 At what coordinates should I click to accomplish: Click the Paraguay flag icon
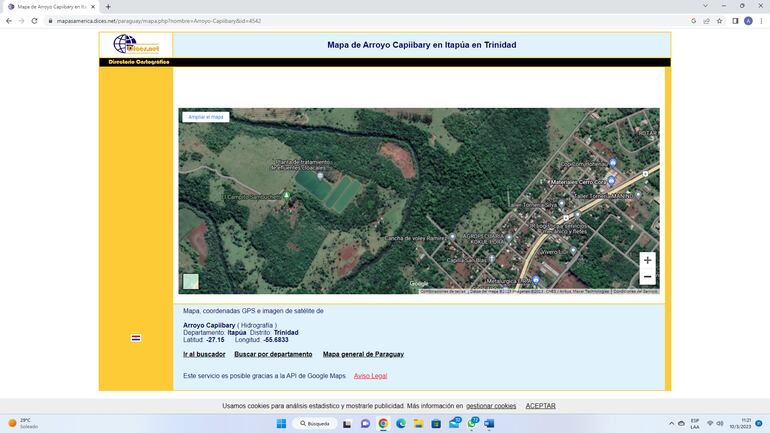pos(136,338)
